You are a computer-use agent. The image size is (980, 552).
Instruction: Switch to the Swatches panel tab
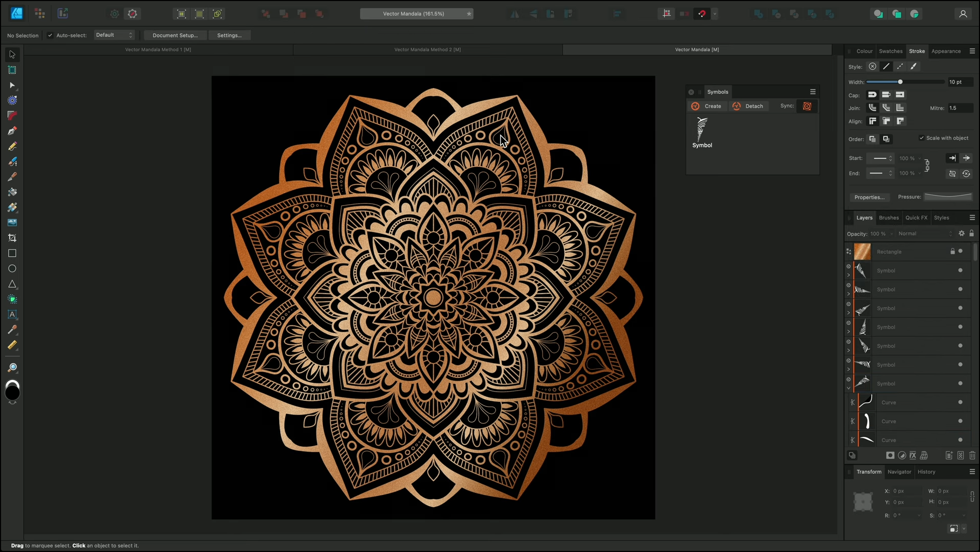(890, 51)
